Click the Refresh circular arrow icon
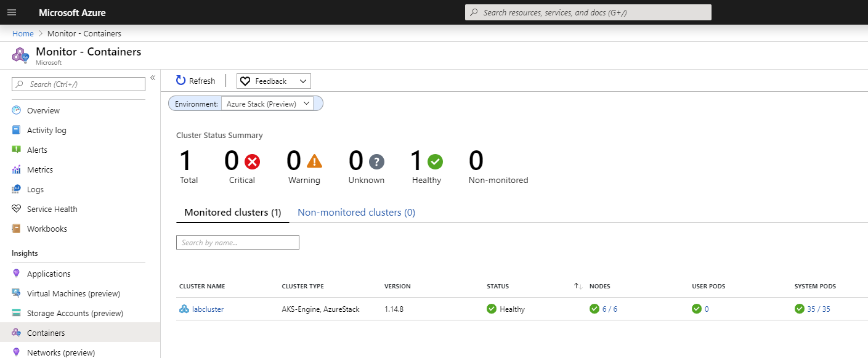The width and height of the screenshot is (868, 358). tap(180, 81)
